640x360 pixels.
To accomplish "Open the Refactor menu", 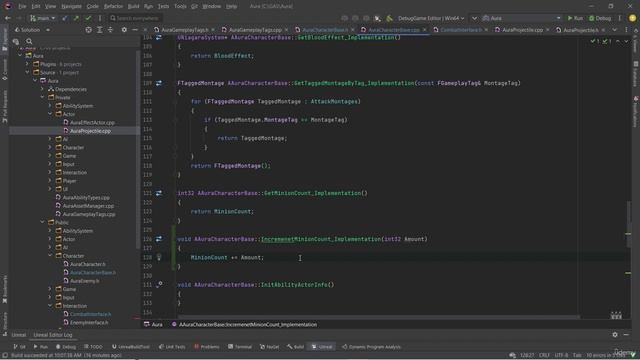I will click(113, 7).
